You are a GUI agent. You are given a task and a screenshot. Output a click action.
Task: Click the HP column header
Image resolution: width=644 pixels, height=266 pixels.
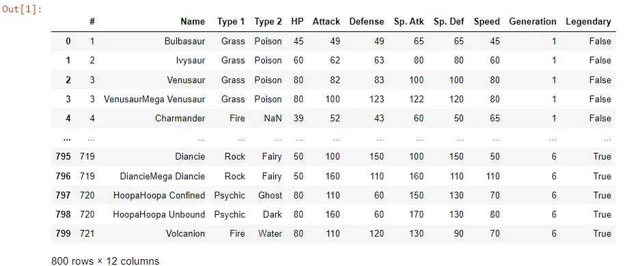[297, 22]
